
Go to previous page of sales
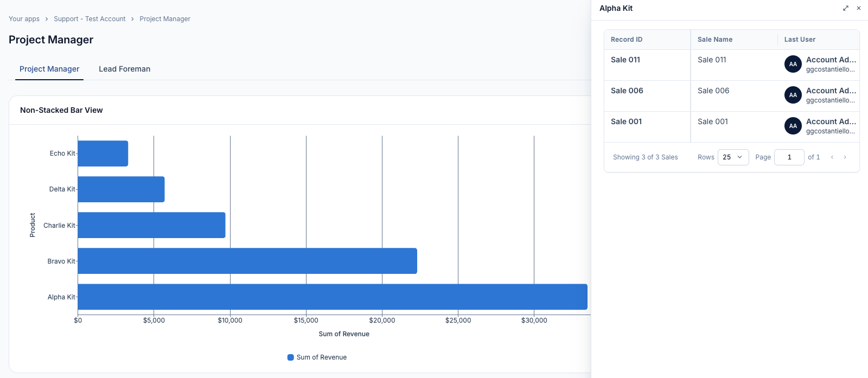[832, 157]
